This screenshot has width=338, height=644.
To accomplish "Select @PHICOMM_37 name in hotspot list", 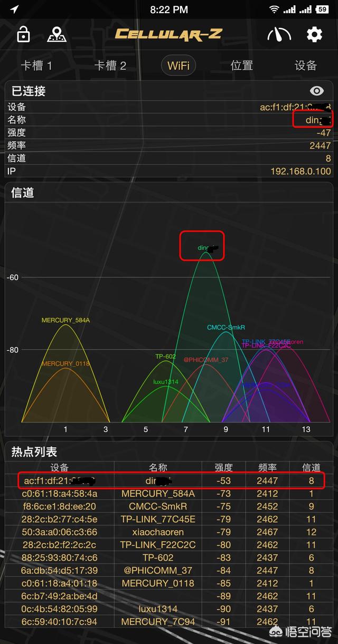I will (158, 571).
